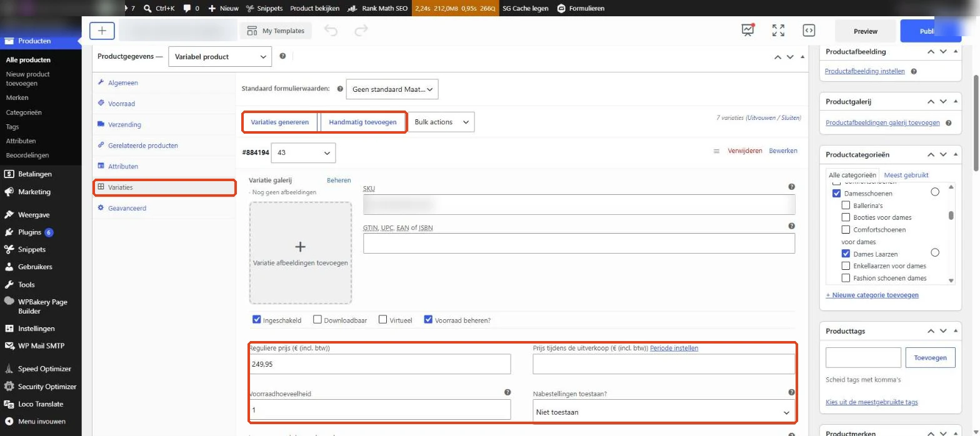Select primary radio next to Damesschoenen
The height and width of the screenshot is (436, 980).
(935, 192)
